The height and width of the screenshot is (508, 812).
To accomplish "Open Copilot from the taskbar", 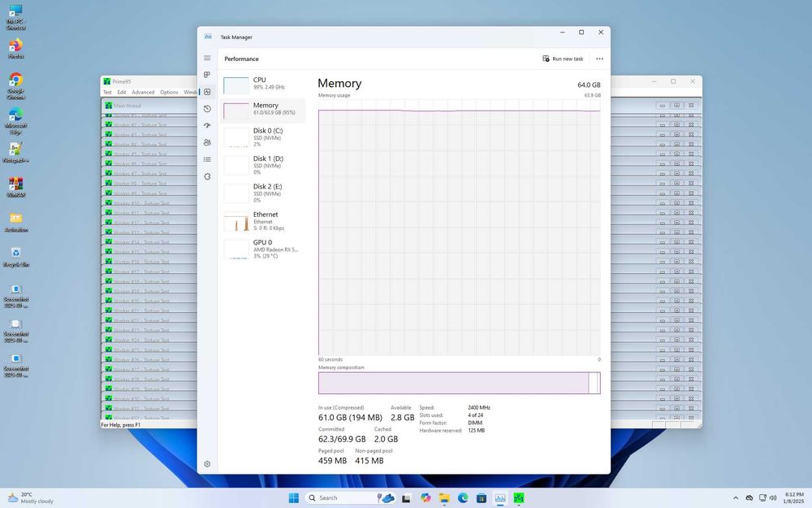I will pyautogui.click(x=425, y=497).
